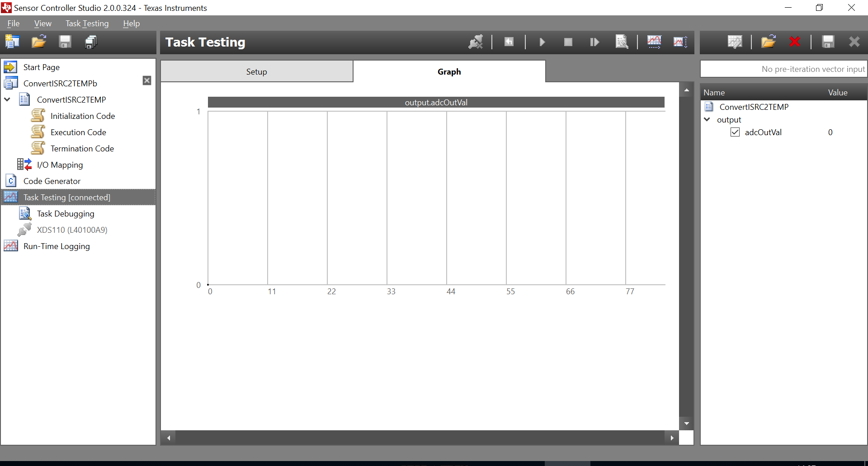Click the graph scroll right arrow
This screenshot has width=868, height=466.
pyautogui.click(x=672, y=438)
